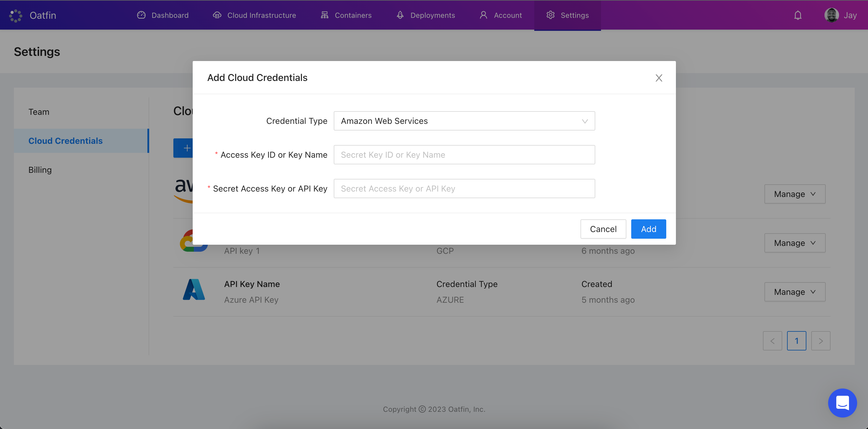This screenshot has height=429, width=868.
Task: Click the '6 months ago' created value
Action: [x=608, y=251]
